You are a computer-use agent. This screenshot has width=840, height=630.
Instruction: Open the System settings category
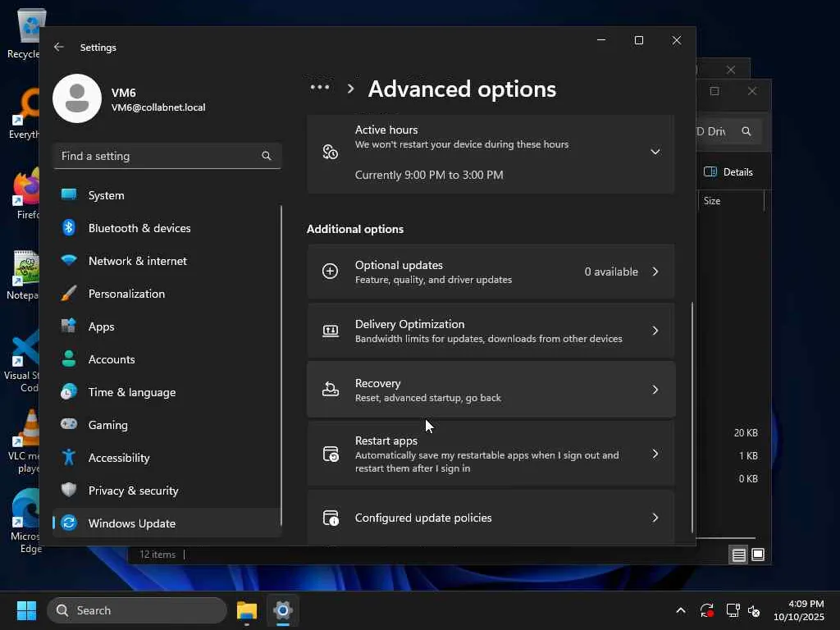106,195
